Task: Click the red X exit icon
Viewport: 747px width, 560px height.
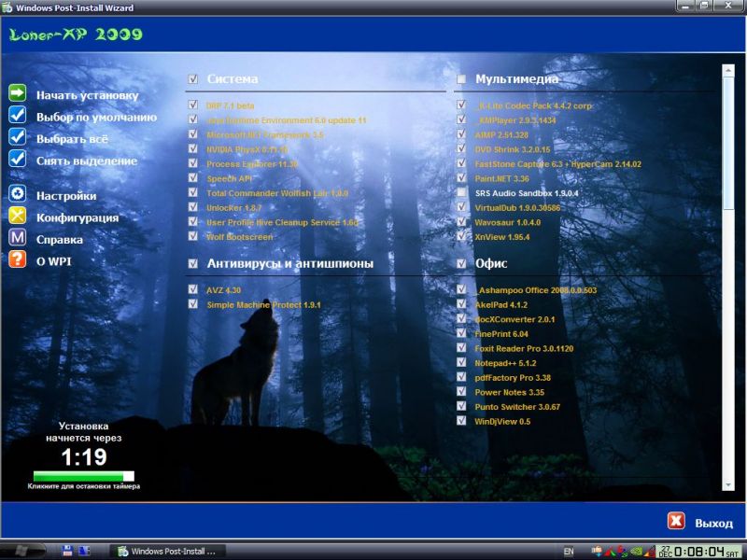Action: (675, 522)
